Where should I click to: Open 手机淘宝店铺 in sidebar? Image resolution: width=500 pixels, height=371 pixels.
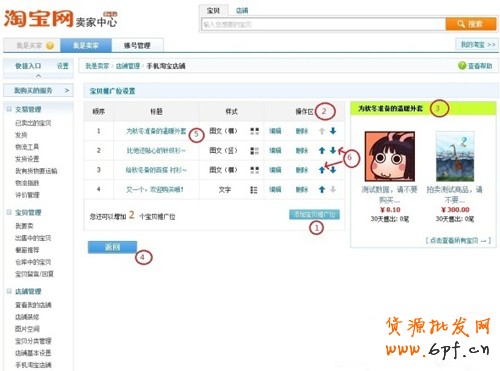[x=33, y=365]
